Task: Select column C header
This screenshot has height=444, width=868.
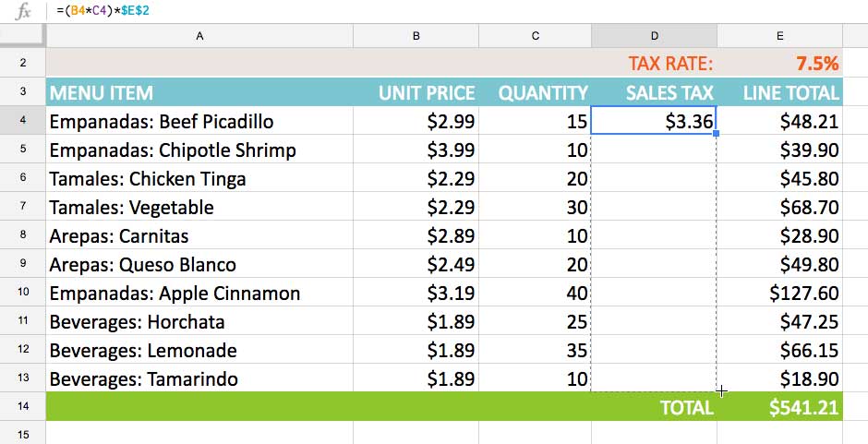Action: coord(536,36)
